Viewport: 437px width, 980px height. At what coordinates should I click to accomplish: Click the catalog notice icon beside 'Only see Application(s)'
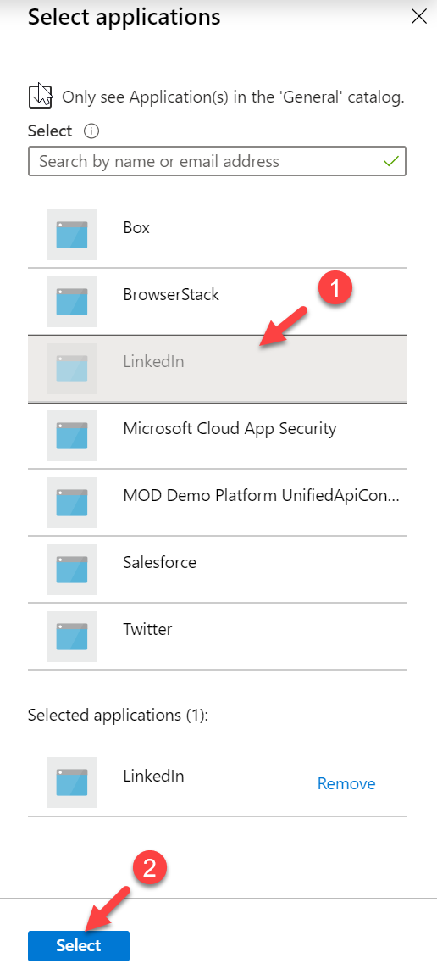(x=41, y=95)
